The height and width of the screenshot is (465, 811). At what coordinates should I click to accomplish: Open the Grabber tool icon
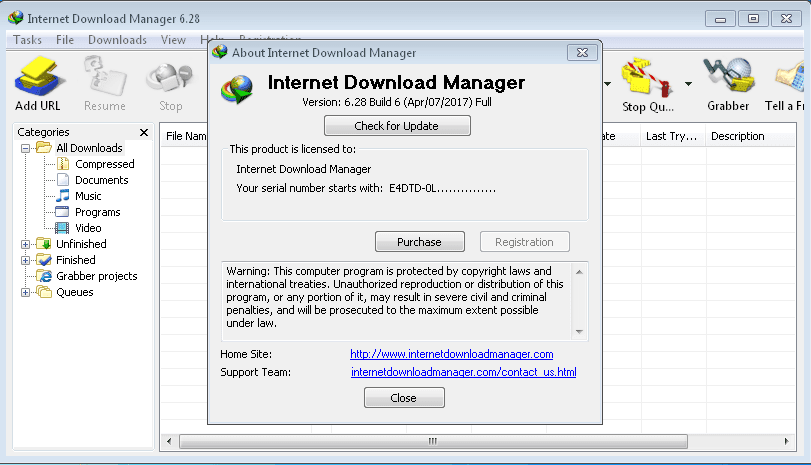(728, 77)
